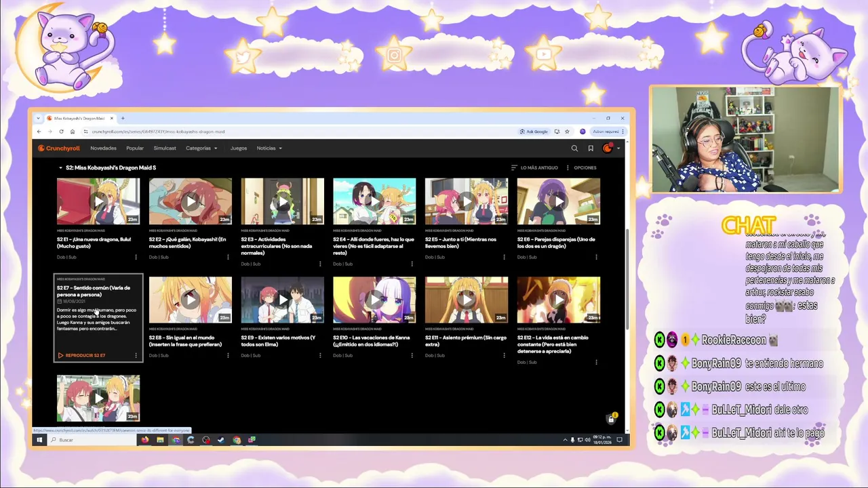The height and width of the screenshot is (488, 868).
Task: Open title S2 E6 Parejas disparejas
Action: (x=556, y=243)
